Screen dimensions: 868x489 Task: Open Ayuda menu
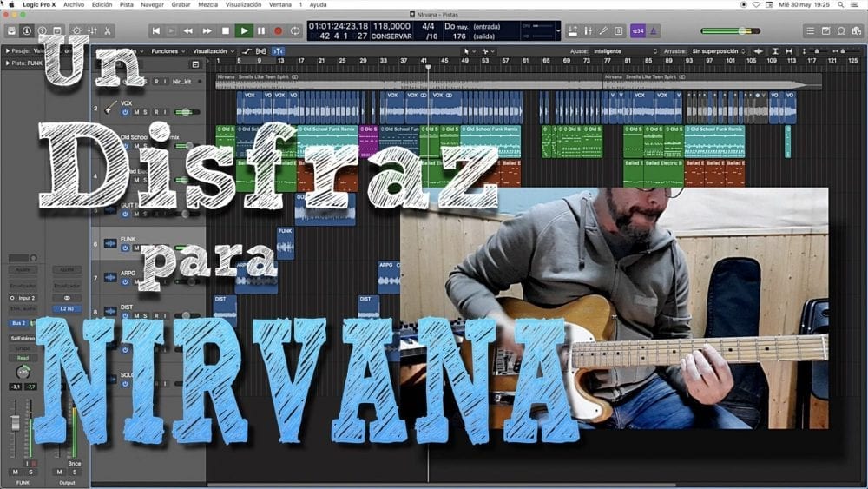point(318,4)
